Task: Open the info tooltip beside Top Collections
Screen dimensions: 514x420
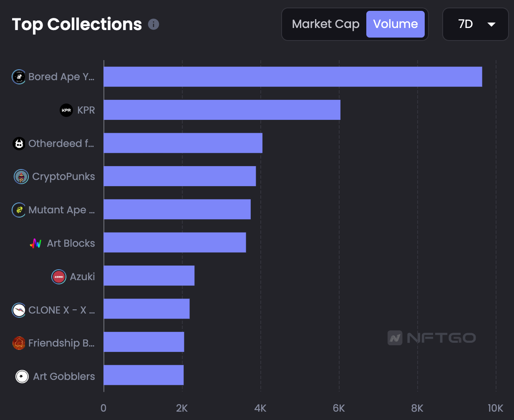Action: pyautogui.click(x=154, y=24)
